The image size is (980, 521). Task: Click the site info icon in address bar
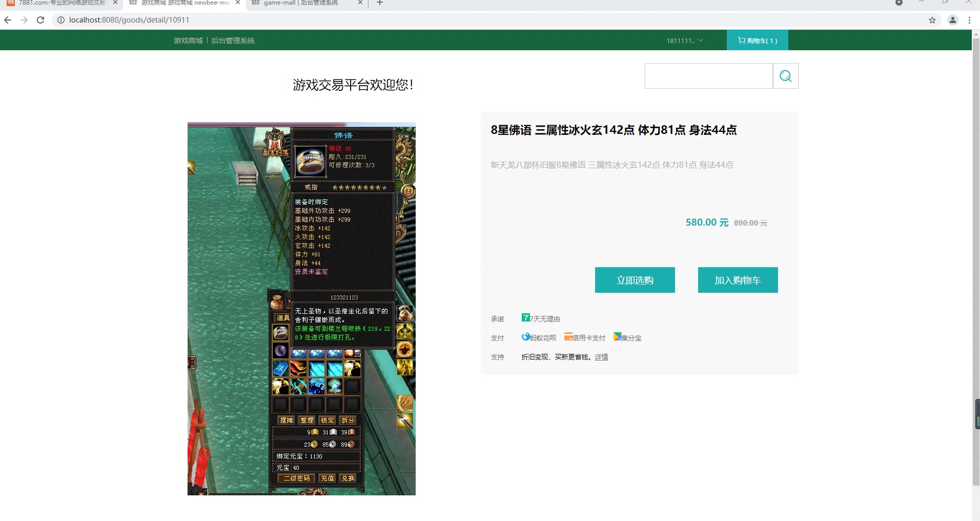pyautogui.click(x=60, y=20)
